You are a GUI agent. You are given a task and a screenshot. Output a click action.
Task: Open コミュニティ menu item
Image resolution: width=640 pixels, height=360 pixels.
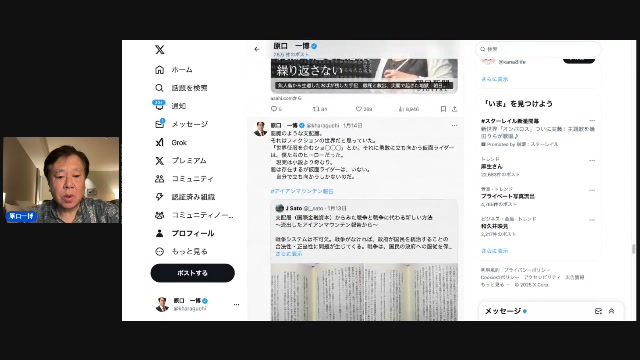[184, 179]
